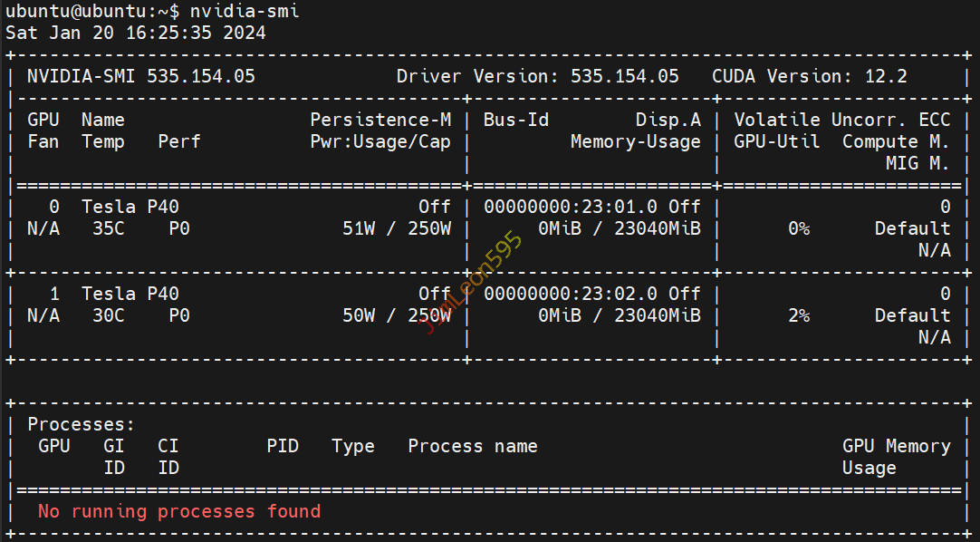
Task: Click the 51W / 250W power usage
Action: point(396,228)
